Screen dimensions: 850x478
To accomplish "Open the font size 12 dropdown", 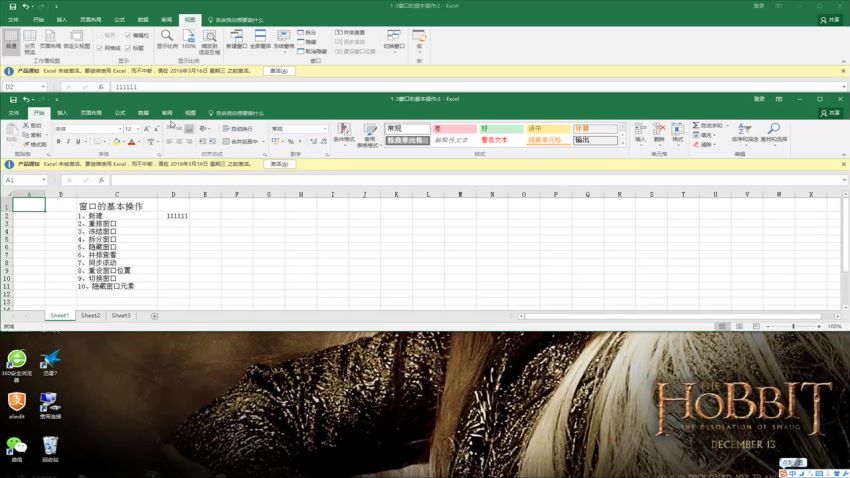I will click(x=138, y=129).
